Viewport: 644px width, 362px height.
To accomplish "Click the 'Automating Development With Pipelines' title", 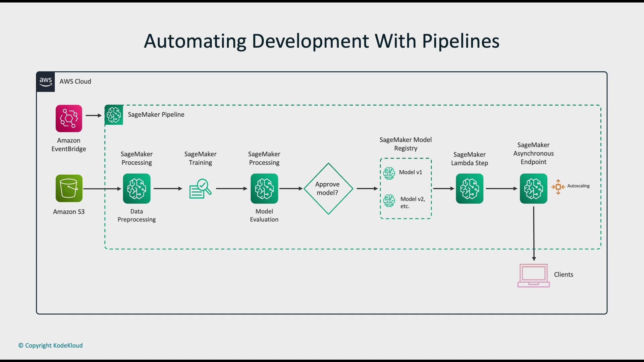I will (x=322, y=42).
